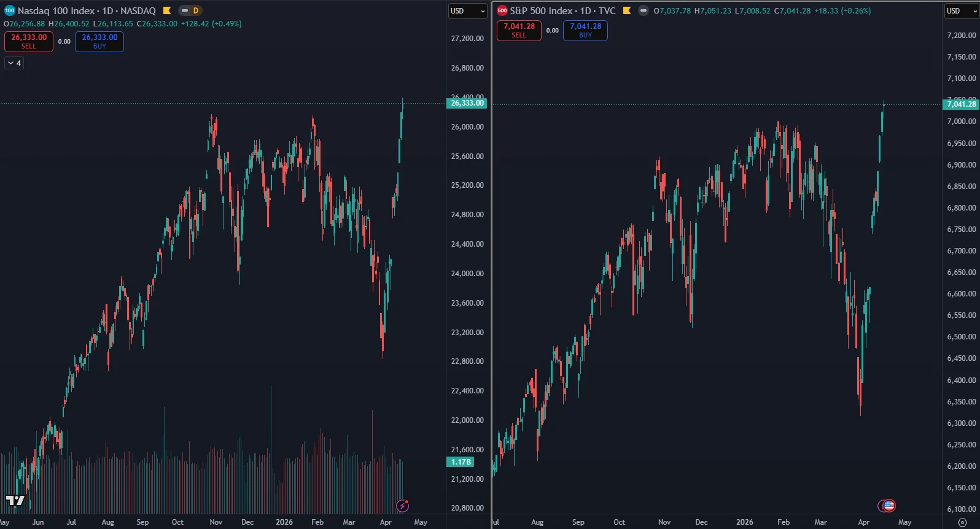
Task: Open chart settings gear at bottom right
Action: pyautogui.click(x=962, y=522)
